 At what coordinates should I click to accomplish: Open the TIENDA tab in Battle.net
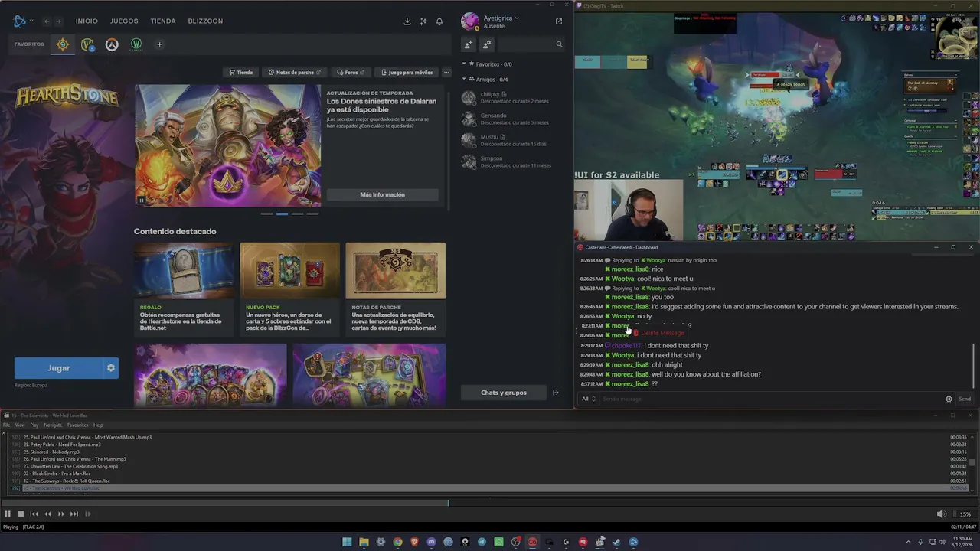tap(163, 21)
